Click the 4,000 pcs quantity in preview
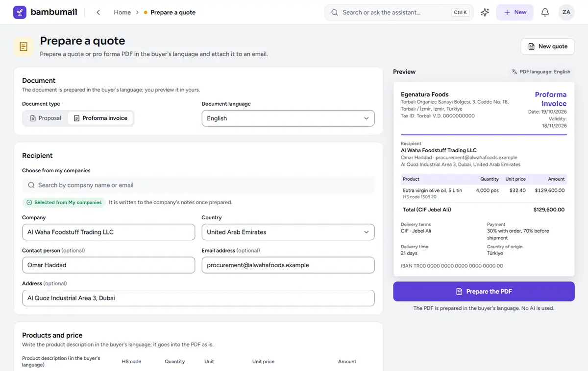 (487, 190)
